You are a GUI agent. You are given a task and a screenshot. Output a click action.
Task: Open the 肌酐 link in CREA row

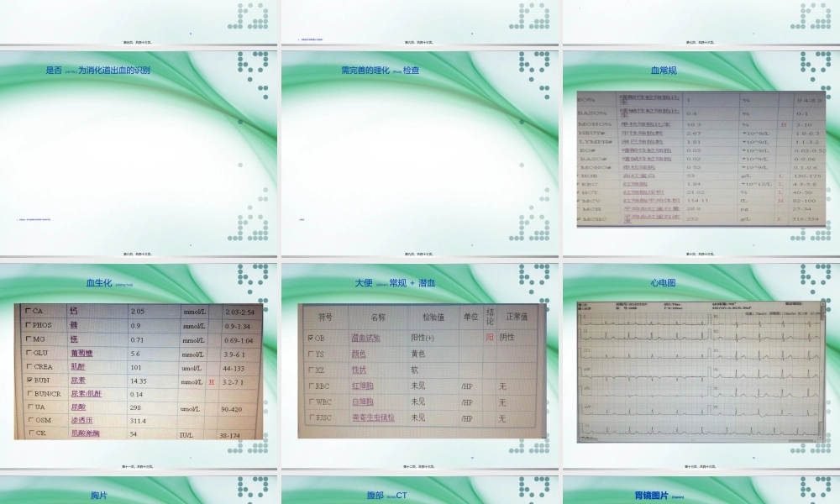tap(78, 367)
